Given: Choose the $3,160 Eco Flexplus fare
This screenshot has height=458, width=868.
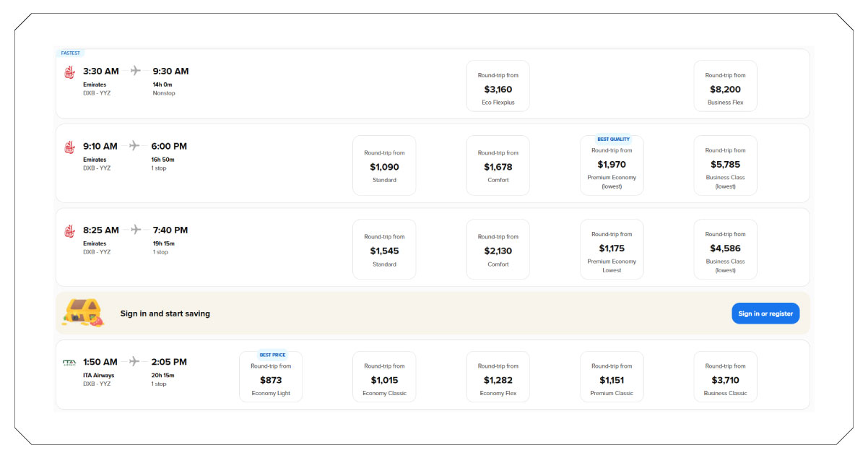Looking at the screenshot, I should (x=498, y=86).
